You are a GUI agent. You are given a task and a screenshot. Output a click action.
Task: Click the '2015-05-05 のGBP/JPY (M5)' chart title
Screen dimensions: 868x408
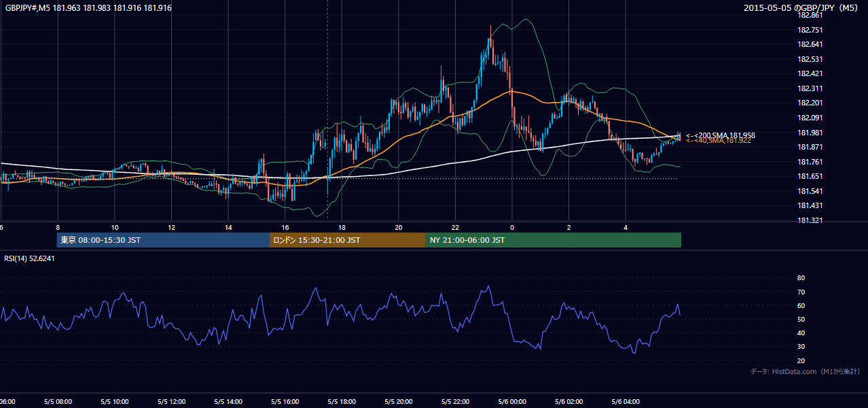click(801, 8)
